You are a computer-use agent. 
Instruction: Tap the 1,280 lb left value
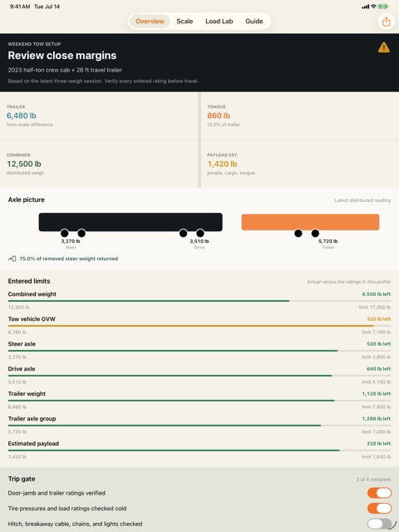click(377, 419)
